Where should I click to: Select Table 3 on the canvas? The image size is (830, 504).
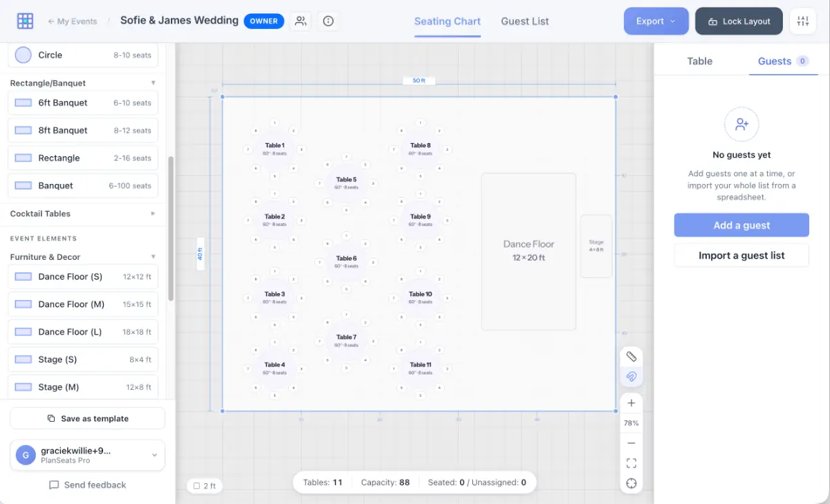coord(275,298)
